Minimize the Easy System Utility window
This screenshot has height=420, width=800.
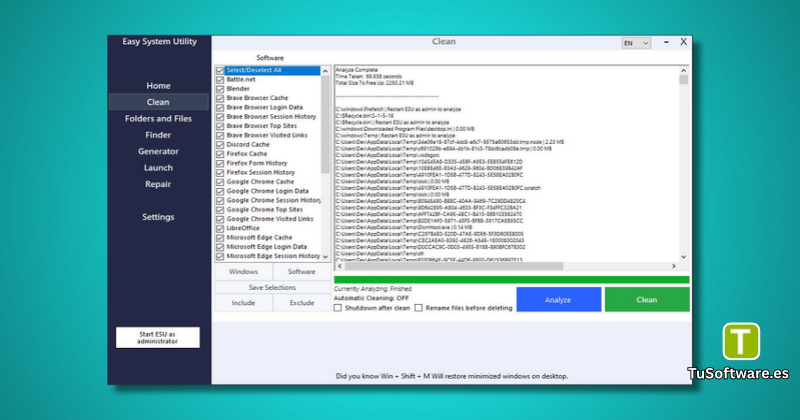pos(666,42)
